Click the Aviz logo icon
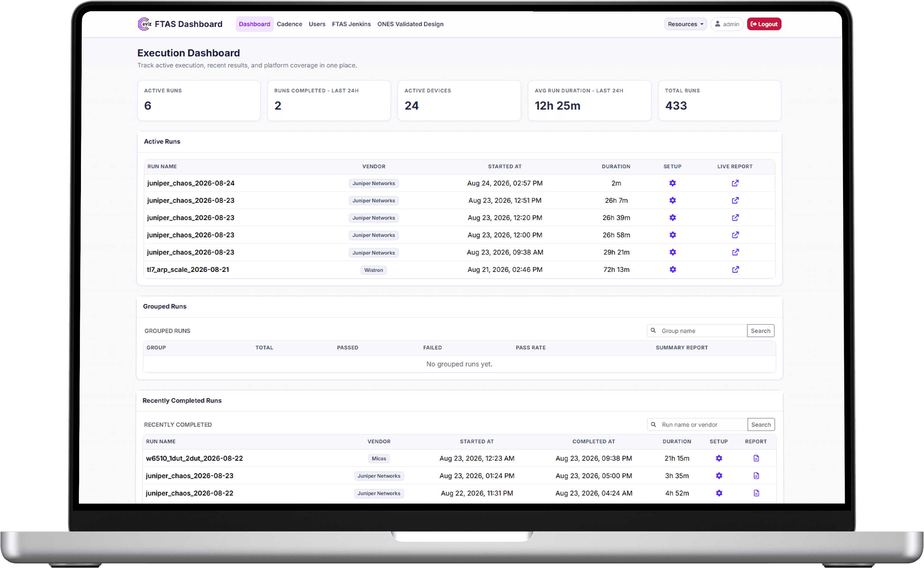924x568 pixels. (x=144, y=24)
